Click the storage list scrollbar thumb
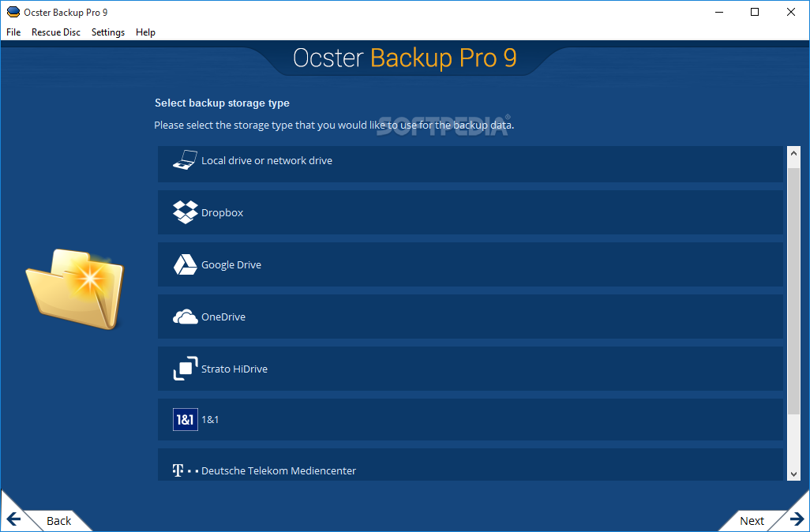This screenshot has width=810, height=532. pos(793,290)
